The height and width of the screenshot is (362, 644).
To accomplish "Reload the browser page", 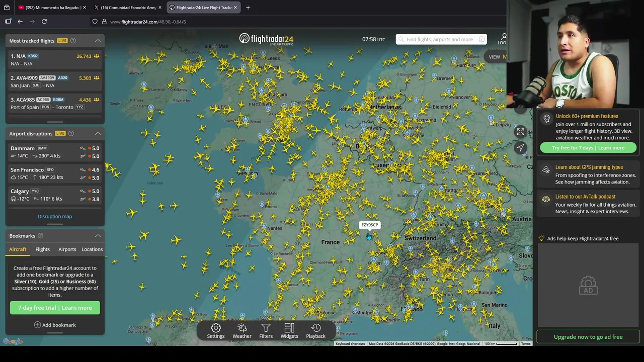I will click(44, 22).
